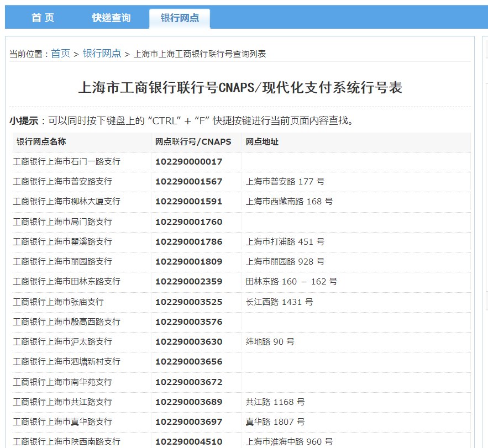Open the 快递查询 tab
Viewport: 488px width, 448px height.
tap(109, 17)
